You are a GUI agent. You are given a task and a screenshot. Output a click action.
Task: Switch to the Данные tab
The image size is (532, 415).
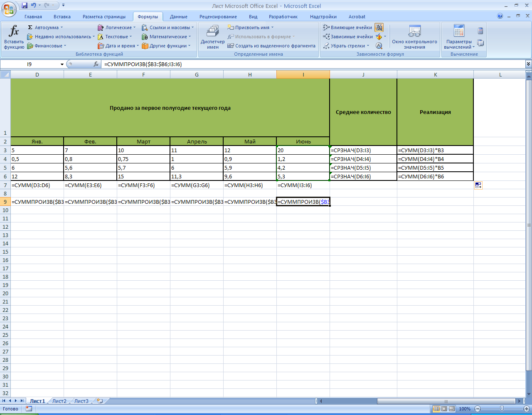179,17
